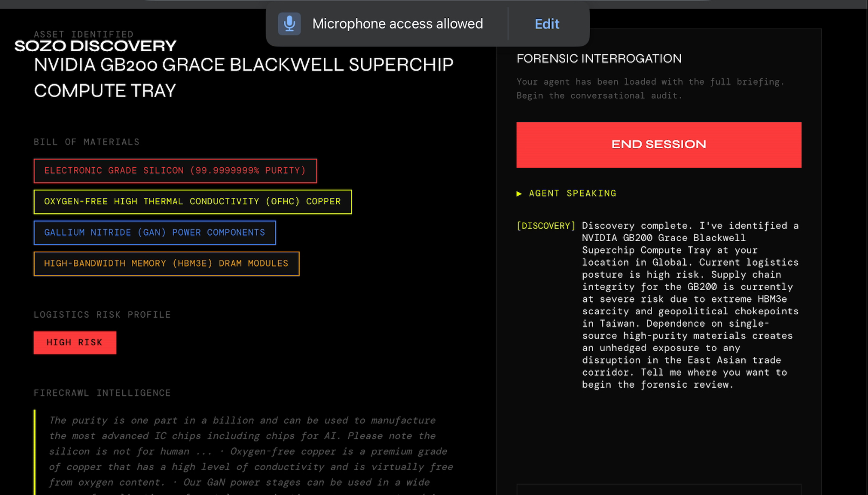The height and width of the screenshot is (495, 868).
Task: Click the BILL OF MATERIALS section label
Action: click(x=87, y=142)
